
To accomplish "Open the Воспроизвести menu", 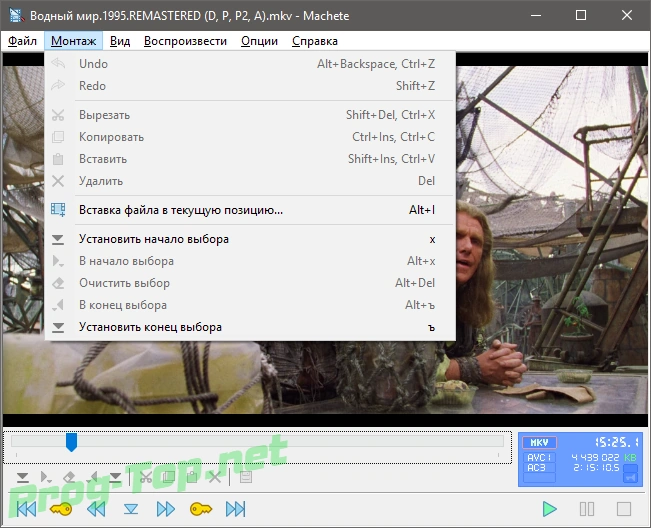I will tap(185, 41).
